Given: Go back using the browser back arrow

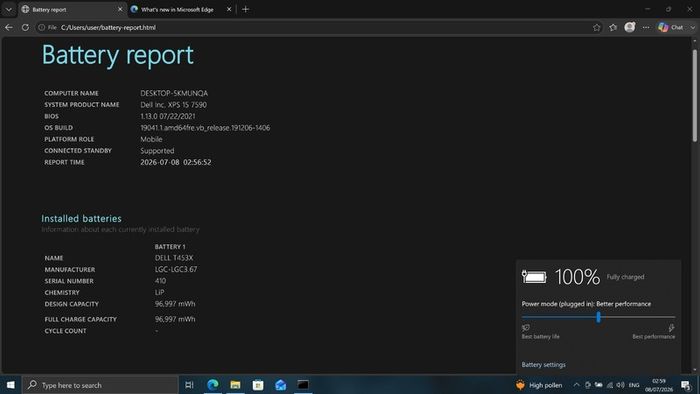Looking at the screenshot, I should (x=8, y=27).
